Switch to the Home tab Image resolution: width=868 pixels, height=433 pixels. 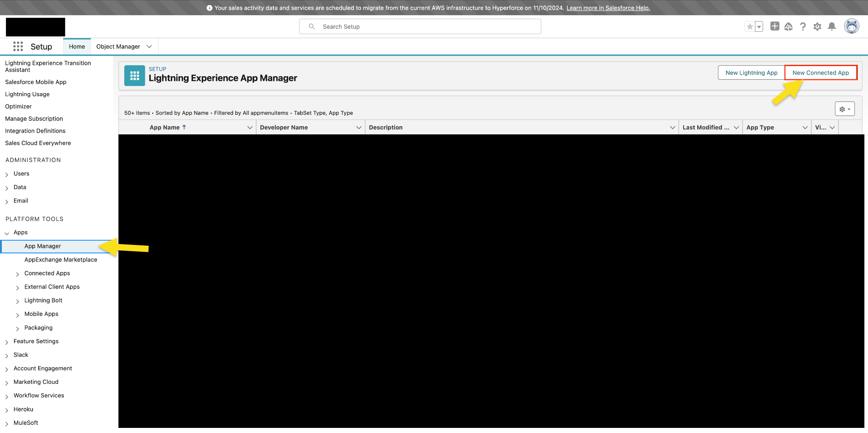[x=77, y=47]
